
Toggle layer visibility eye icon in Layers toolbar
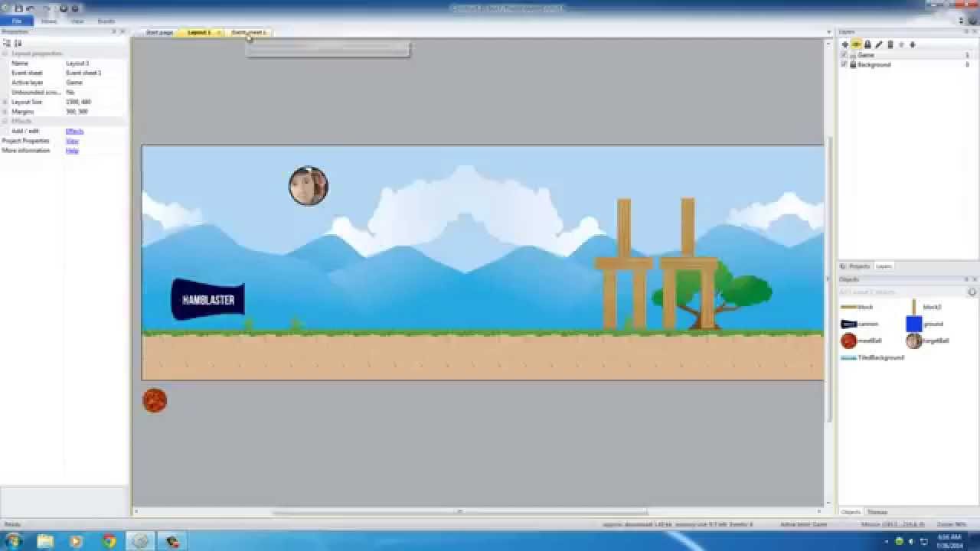coord(856,44)
